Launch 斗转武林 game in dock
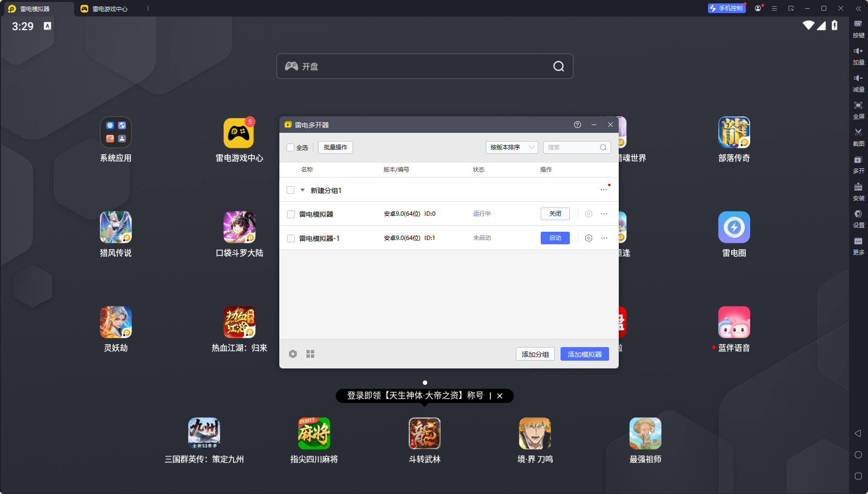This screenshot has width=868, height=494. pyautogui.click(x=425, y=433)
